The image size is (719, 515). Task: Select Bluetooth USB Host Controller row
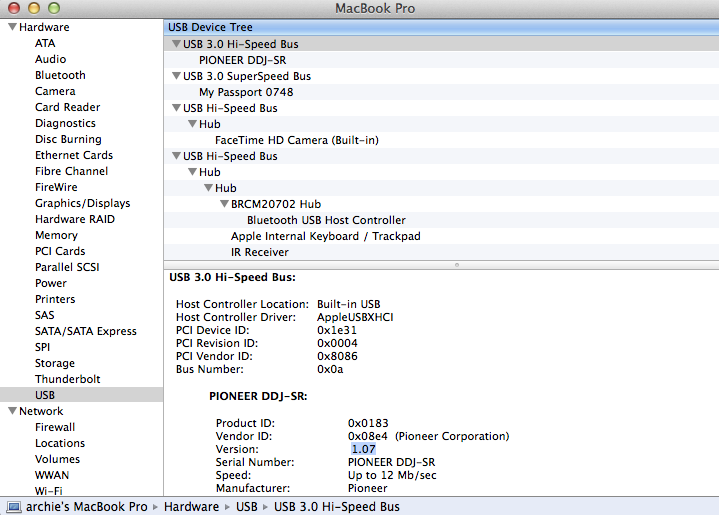tap(441, 220)
